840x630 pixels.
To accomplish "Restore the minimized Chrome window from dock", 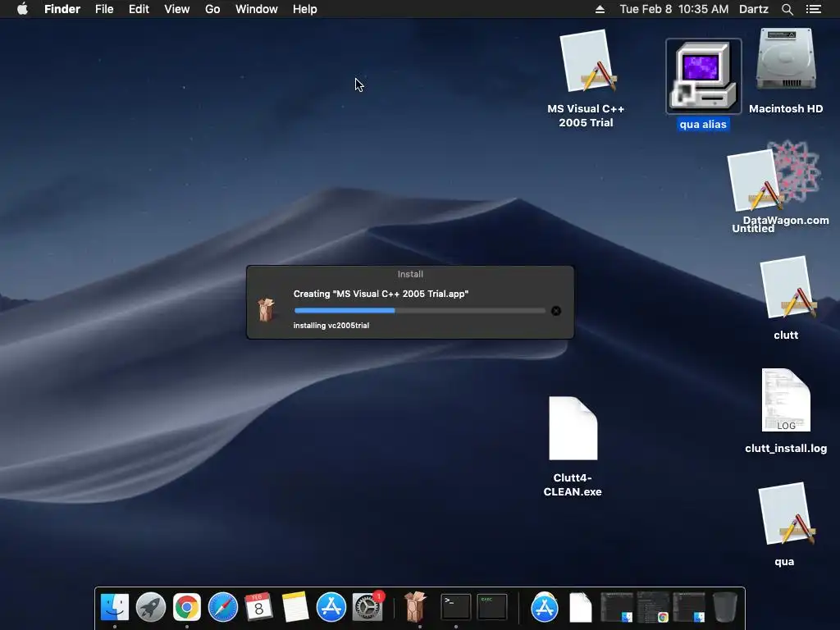I will pos(652,608).
